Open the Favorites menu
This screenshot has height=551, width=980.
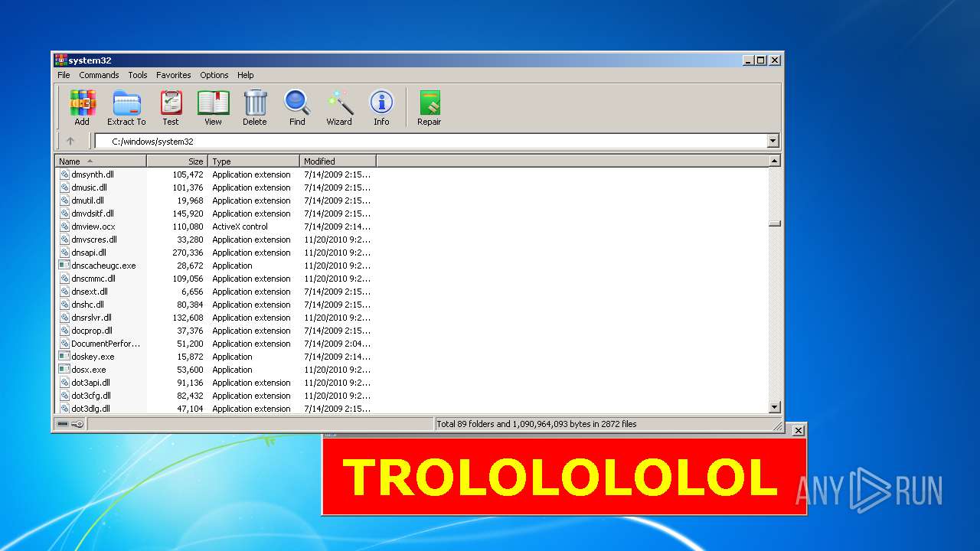point(174,75)
